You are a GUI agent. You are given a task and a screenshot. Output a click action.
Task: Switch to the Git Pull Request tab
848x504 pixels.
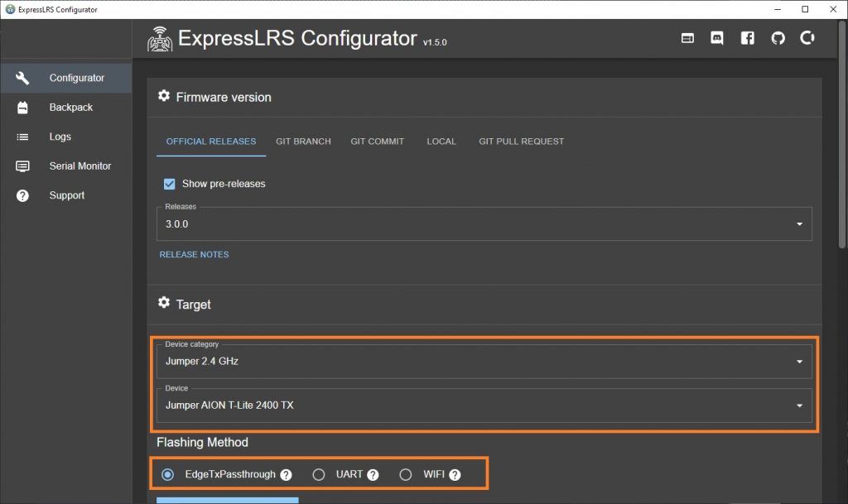pyautogui.click(x=522, y=142)
